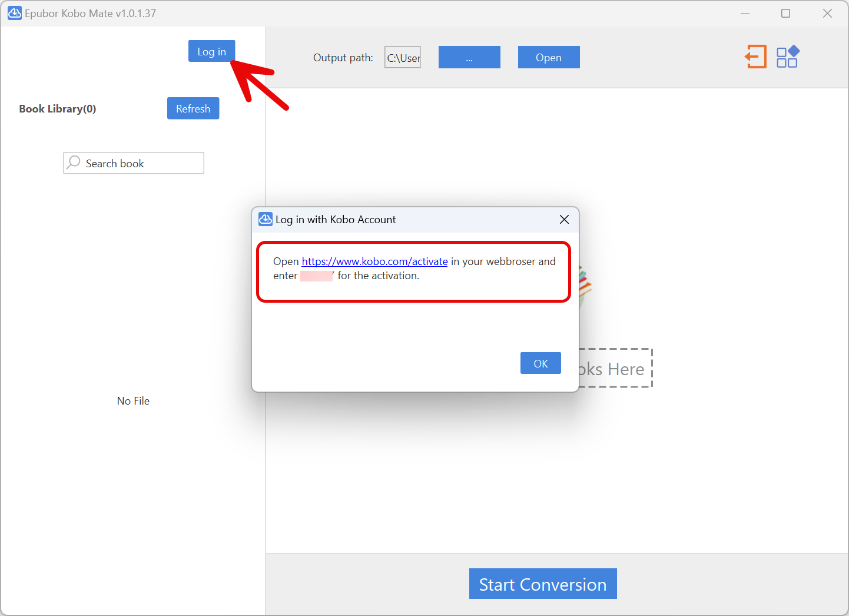Focus the Search book field
The width and height of the screenshot is (849, 616).
141,163
